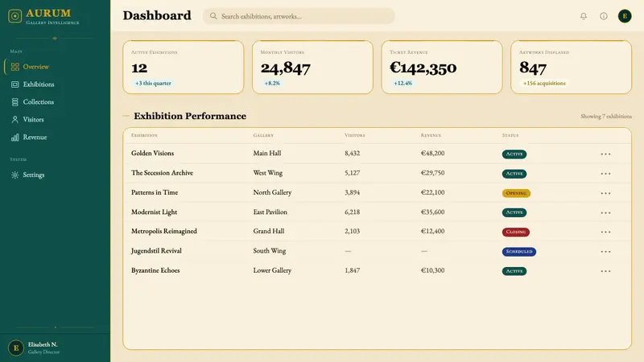Sort by the Gallery column header

click(263, 135)
